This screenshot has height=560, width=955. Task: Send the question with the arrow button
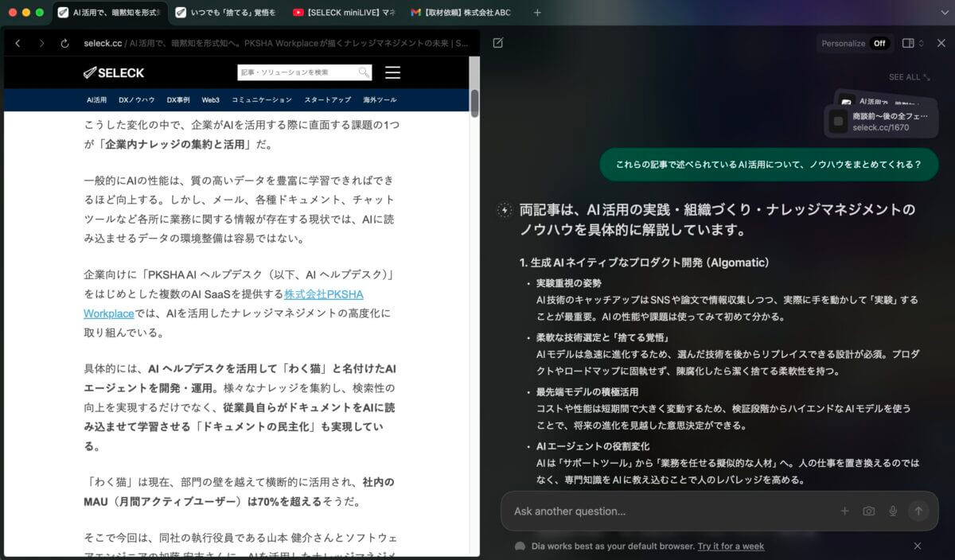(x=918, y=511)
